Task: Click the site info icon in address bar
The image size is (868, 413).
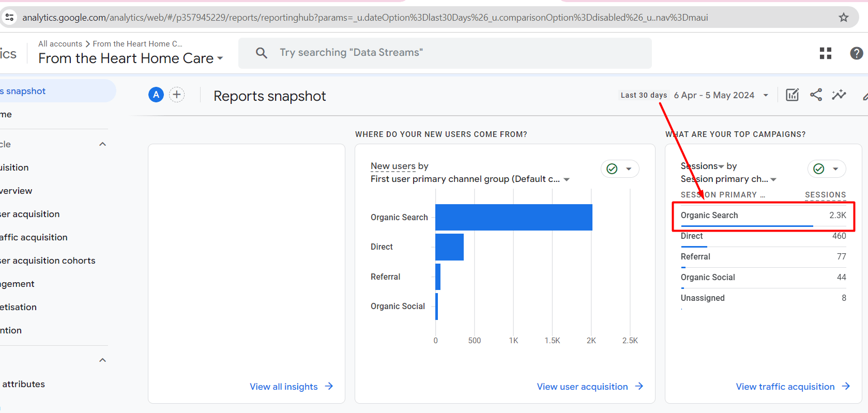Action: coord(9,17)
